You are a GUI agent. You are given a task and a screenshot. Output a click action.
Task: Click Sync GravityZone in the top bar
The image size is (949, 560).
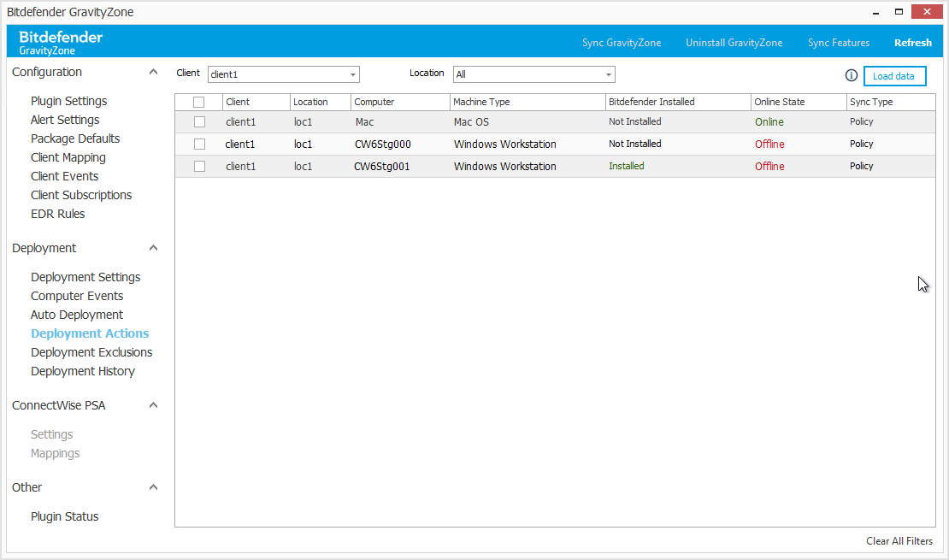[x=622, y=42]
